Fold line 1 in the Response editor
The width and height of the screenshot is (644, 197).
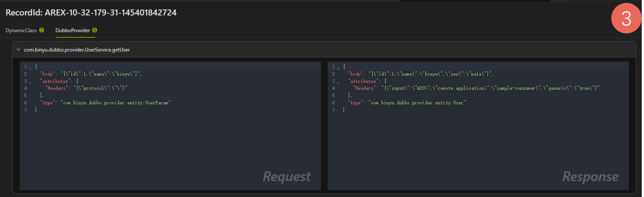tap(338, 68)
